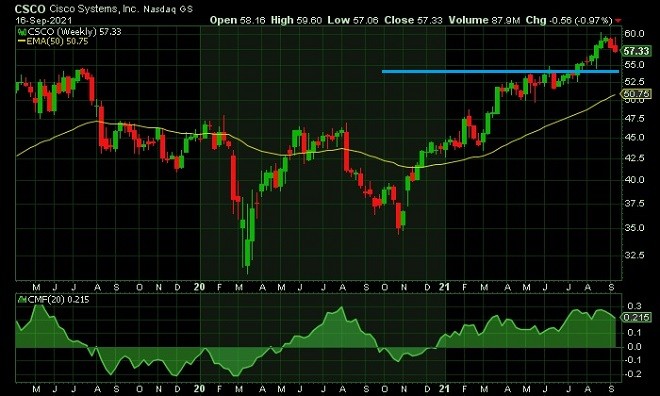Select the Volume 87.9M value
This screenshot has height=396, width=660.
tap(484, 20)
